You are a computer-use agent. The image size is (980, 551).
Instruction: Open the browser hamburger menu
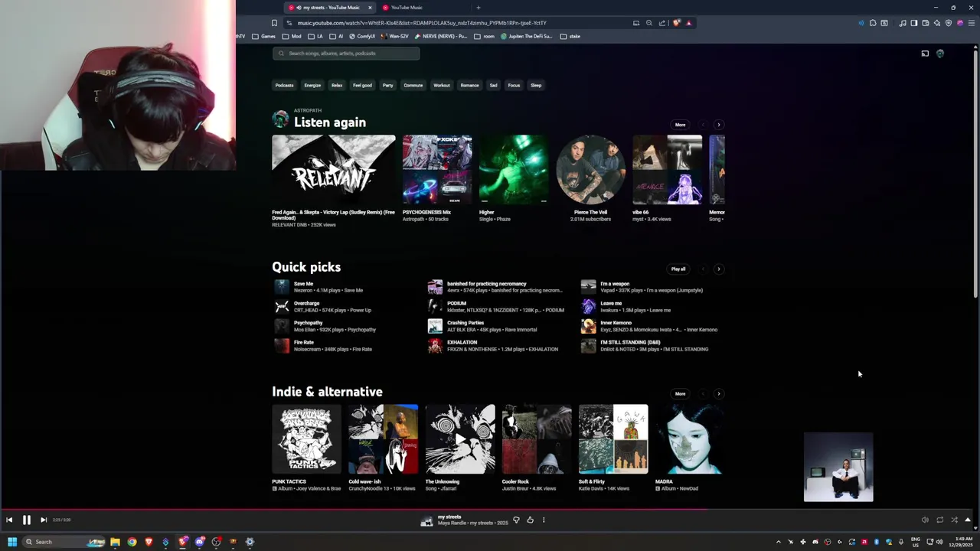(x=972, y=23)
